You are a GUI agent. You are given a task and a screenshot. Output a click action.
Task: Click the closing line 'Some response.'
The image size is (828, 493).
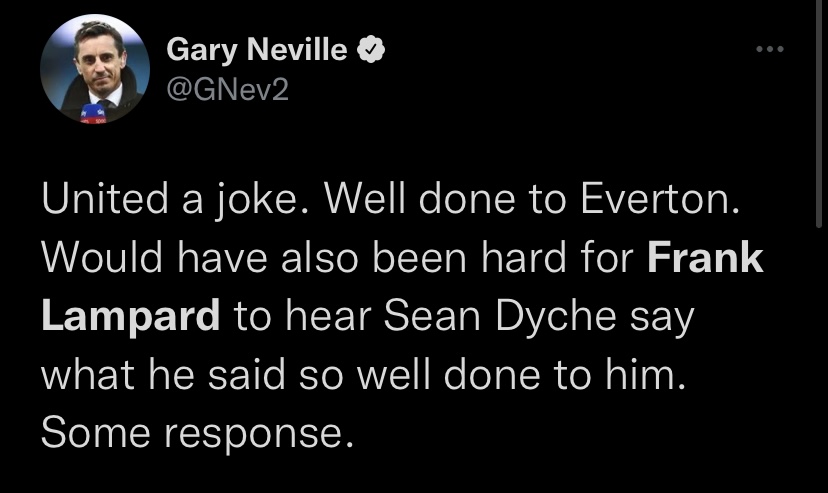pyautogui.click(x=198, y=432)
